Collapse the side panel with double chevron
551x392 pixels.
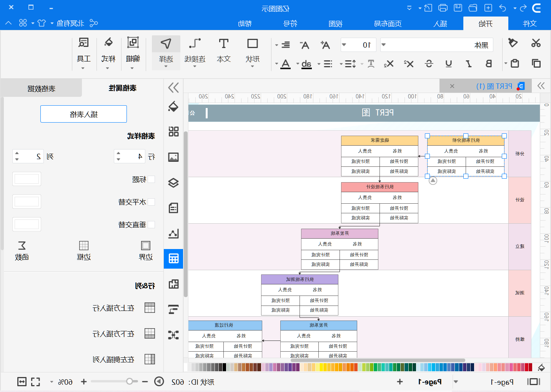click(x=173, y=88)
